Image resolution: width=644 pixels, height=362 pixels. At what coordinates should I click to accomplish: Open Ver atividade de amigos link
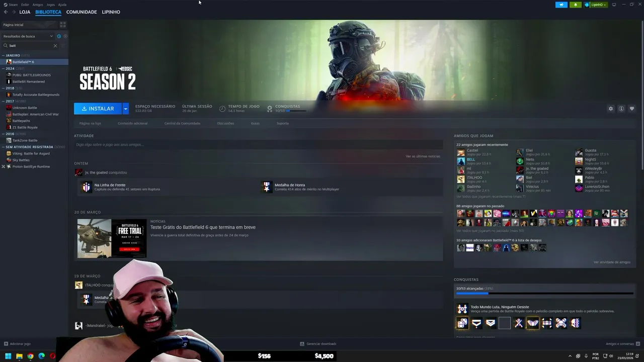click(612, 262)
